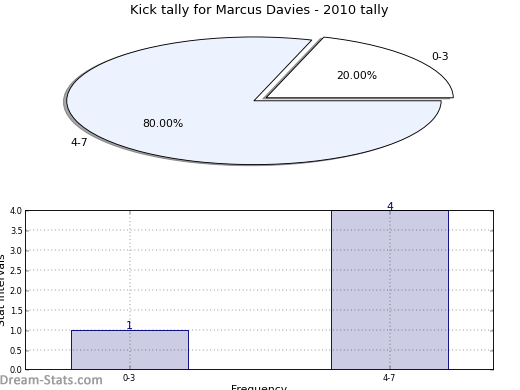
Task: Click the Stat Intervals y-axis label
Action: coord(2,290)
